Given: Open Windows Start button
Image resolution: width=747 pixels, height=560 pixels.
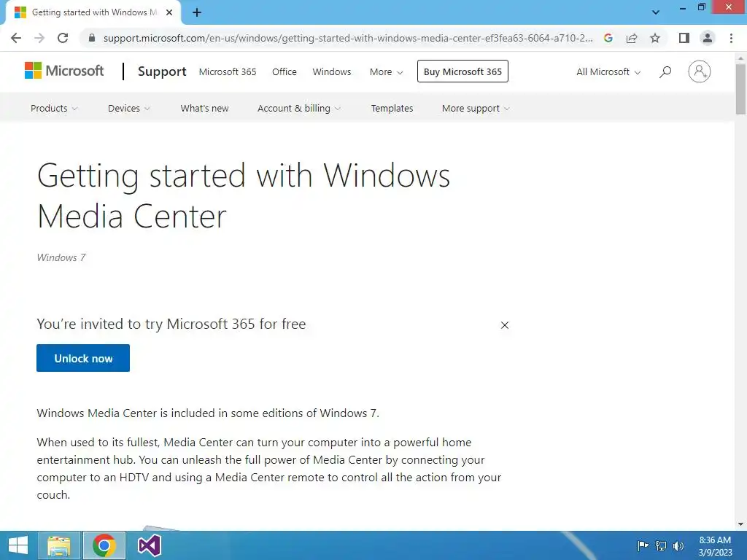Looking at the screenshot, I should (18, 545).
